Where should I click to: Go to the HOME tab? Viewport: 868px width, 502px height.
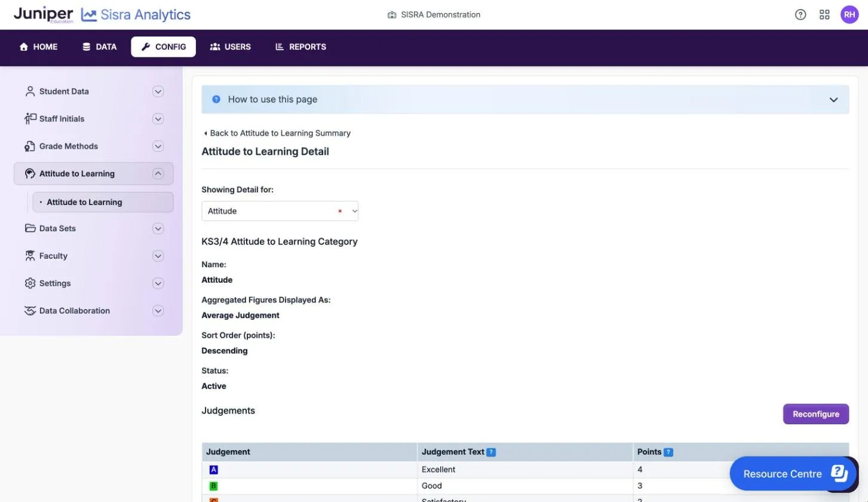click(x=39, y=47)
